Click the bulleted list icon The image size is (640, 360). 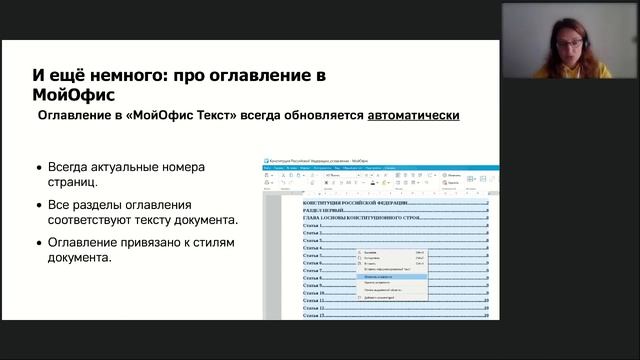coord(398,182)
